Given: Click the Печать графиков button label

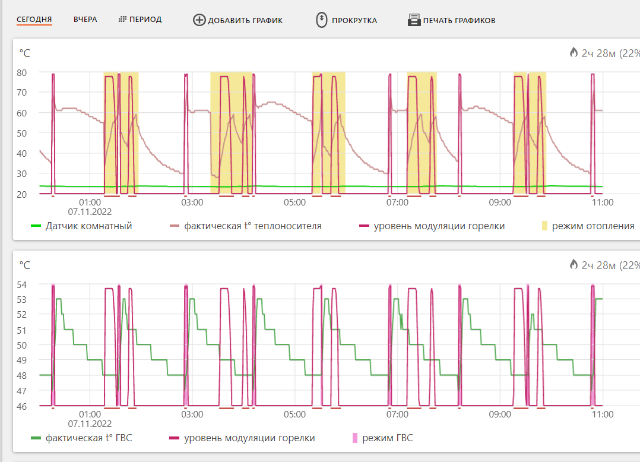Looking at the screenshot, I should [x=459, y=20].
